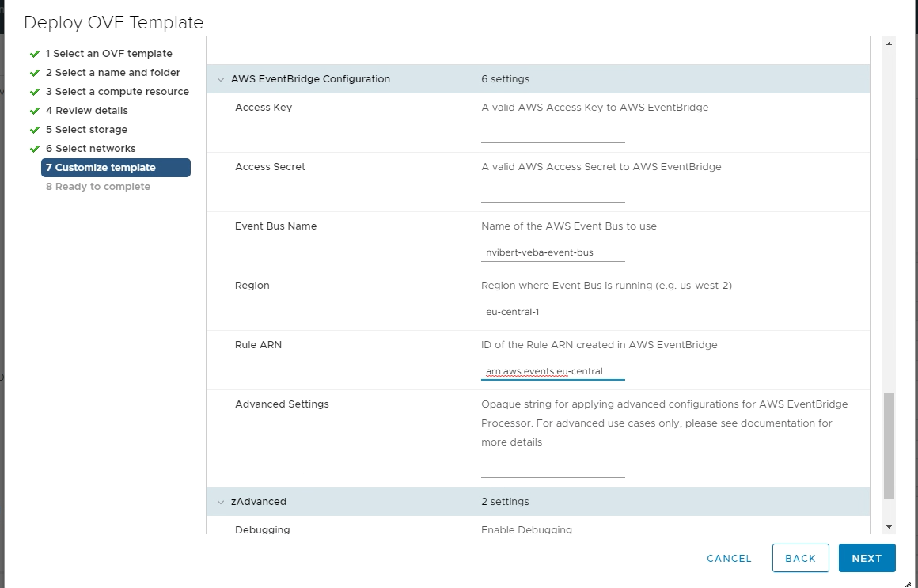Image resolution: width=918 pixels, height=588 pixels.
Task: Click green checkmark beside Select an OVF template
Action: click(x=34, y=54)
